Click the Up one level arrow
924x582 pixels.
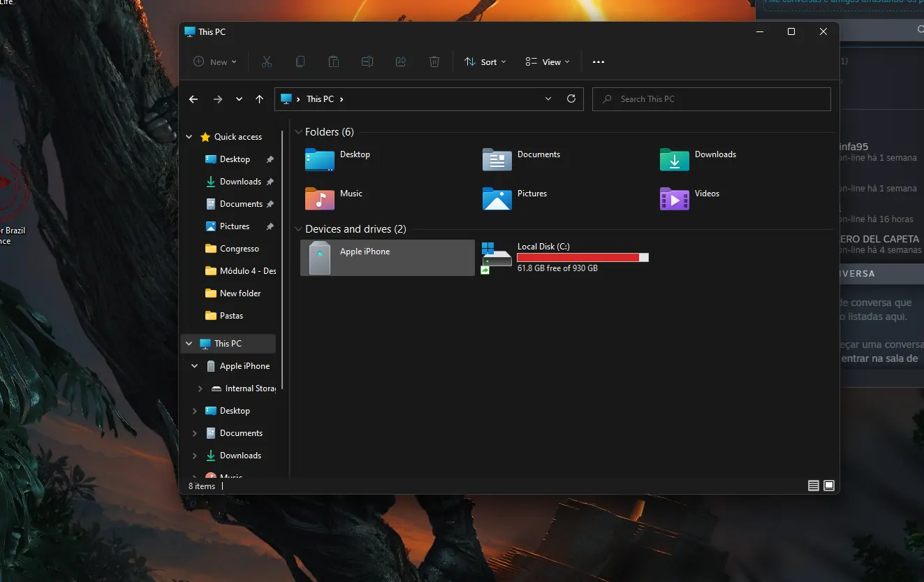pos(260,99)
